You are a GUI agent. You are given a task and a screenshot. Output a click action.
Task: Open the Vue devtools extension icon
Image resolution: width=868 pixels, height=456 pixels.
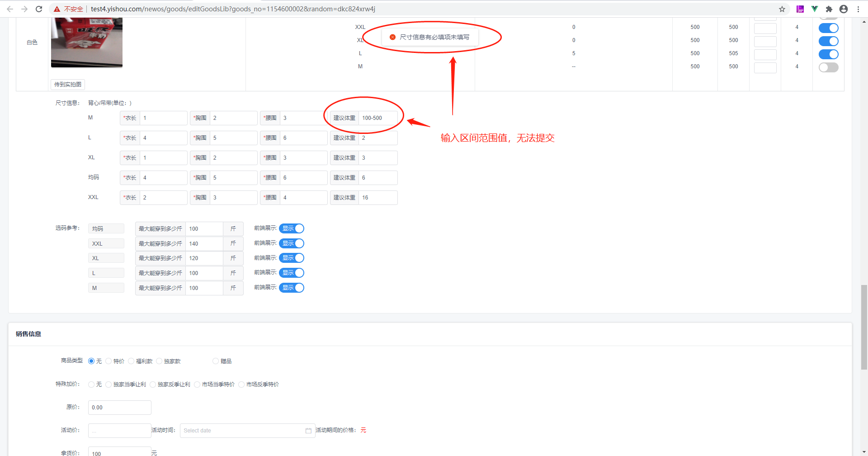[x=815, y=9]
